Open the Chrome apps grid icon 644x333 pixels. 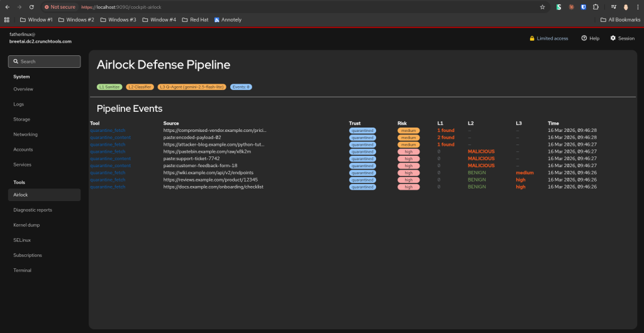click(7, 19)
